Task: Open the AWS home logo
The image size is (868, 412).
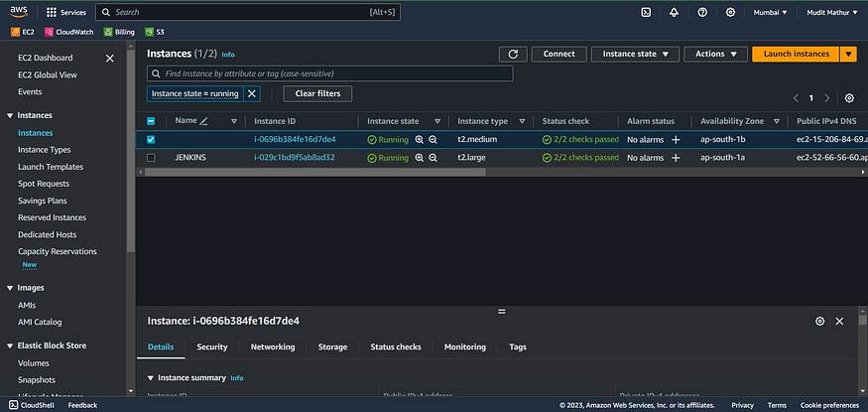Action: 19,12
